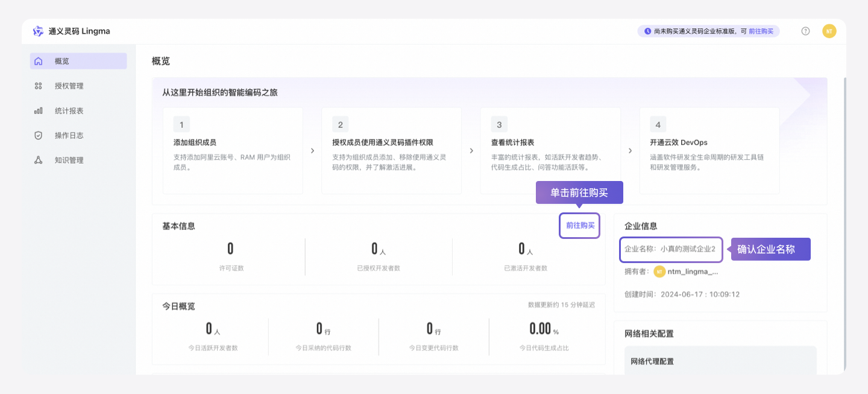Click the 今日活跃开发者数 count

coord(213,329)
